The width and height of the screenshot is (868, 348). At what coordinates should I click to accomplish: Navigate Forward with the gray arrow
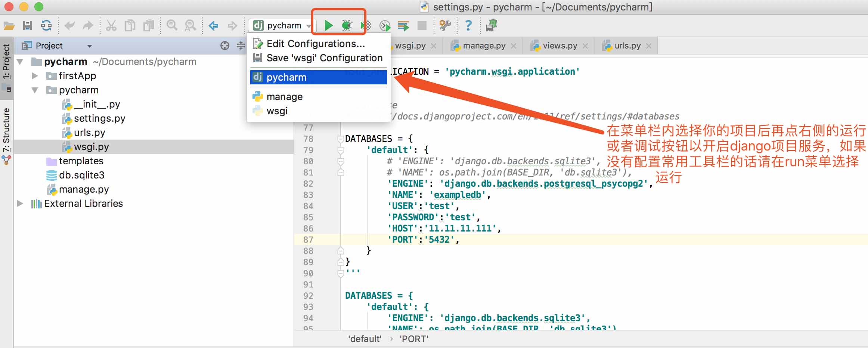tap(232, 26)
